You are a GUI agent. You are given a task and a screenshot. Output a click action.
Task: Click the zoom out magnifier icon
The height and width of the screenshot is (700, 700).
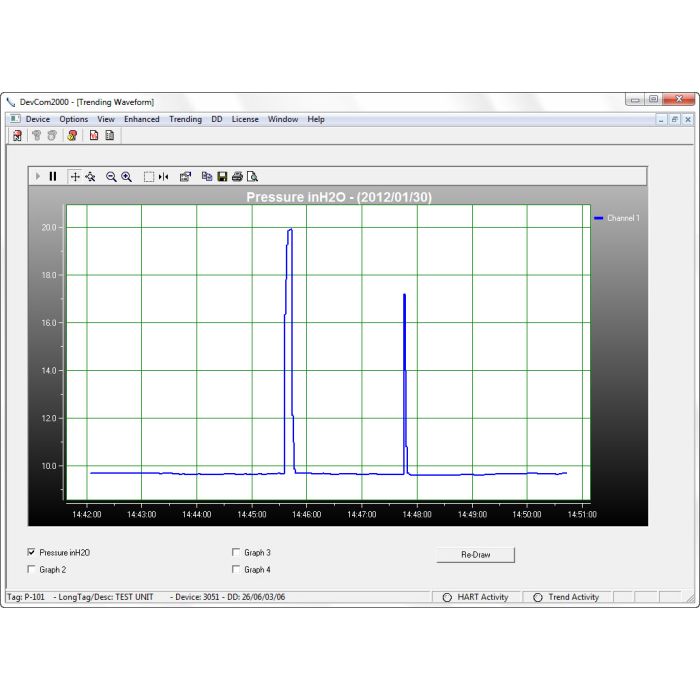[111, 176]
